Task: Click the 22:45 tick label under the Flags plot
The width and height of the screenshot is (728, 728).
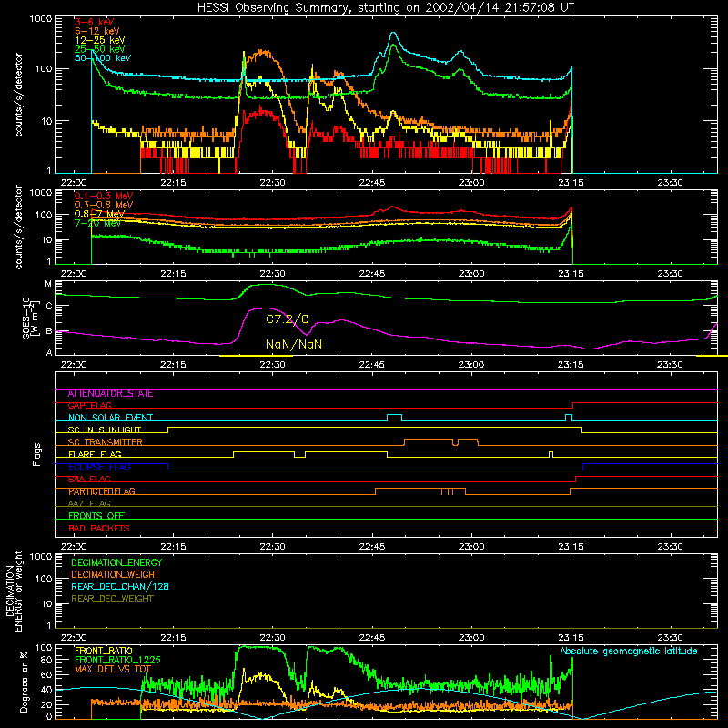Action: pyautogui.click(x=372, y=547)
